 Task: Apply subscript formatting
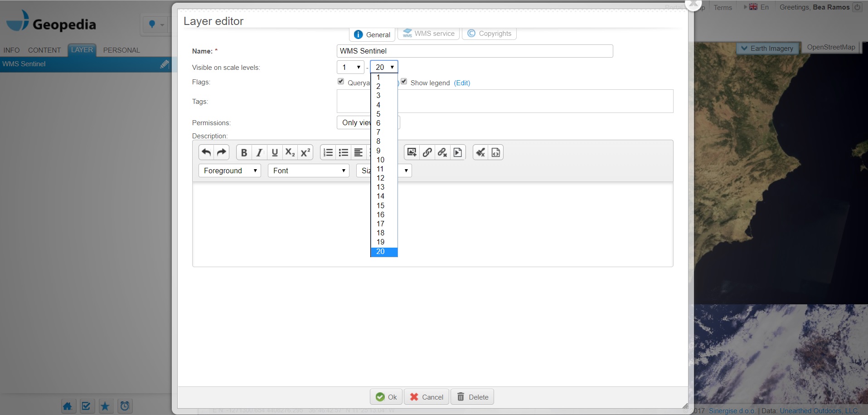(x=290, y=152)
